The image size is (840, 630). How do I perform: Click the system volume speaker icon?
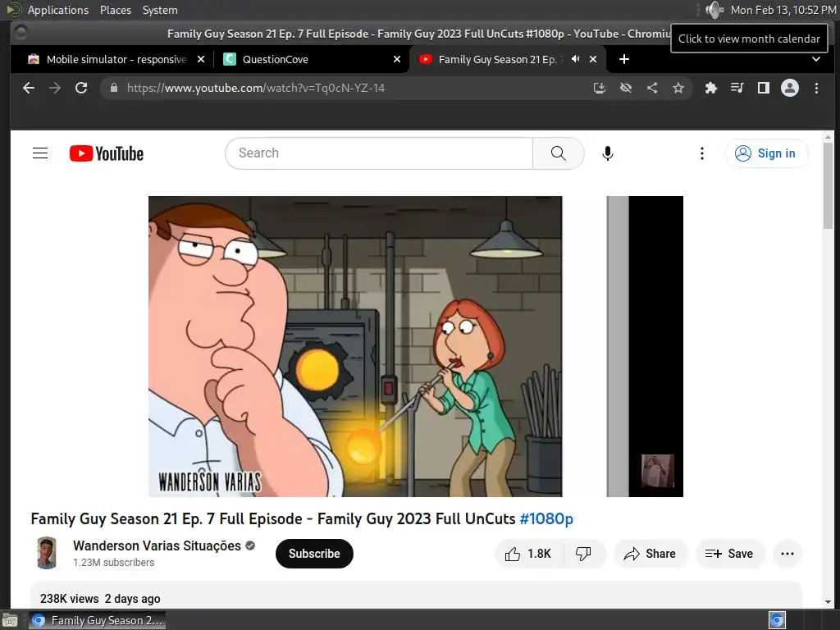coord(714,10)
